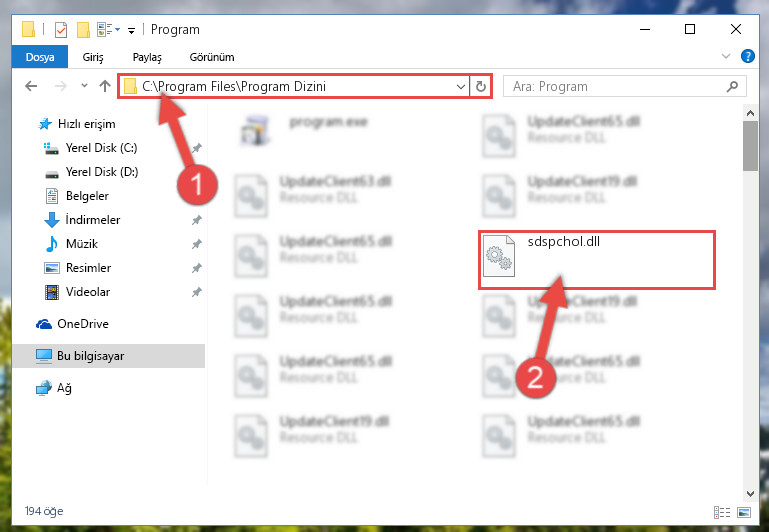
Task: Open OneDrive in navigation pane
Action: tap(82, 324)
